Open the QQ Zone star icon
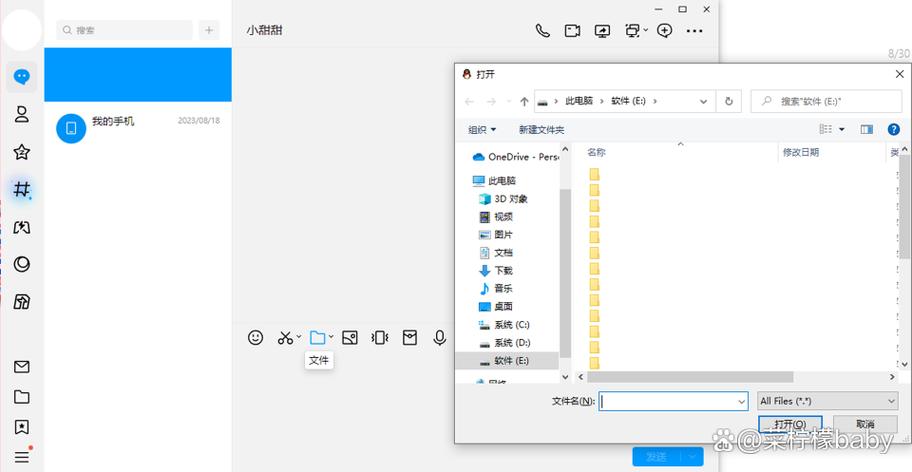Viewport: 912px width, 472px height. click(22, 152)
